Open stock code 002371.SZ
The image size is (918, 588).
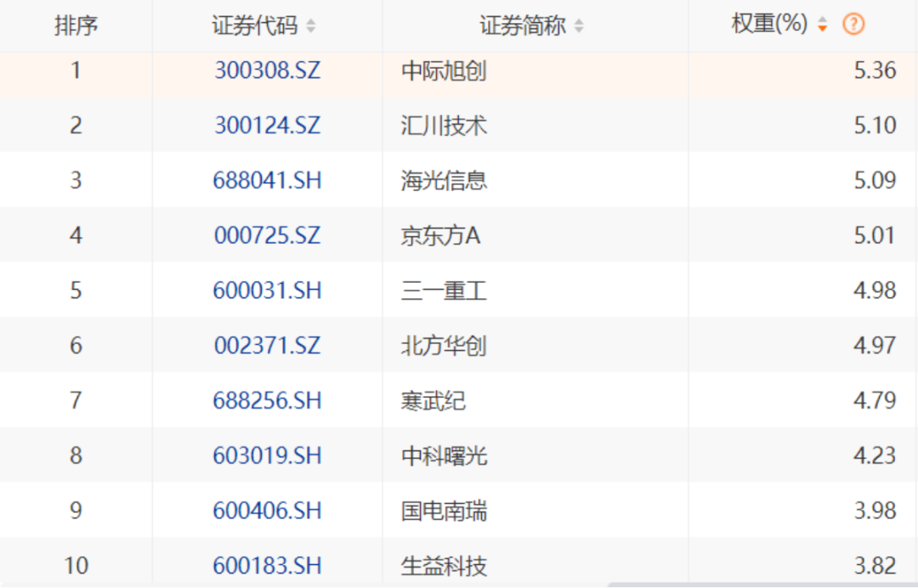pyautogui.click(x=268, y=346)
